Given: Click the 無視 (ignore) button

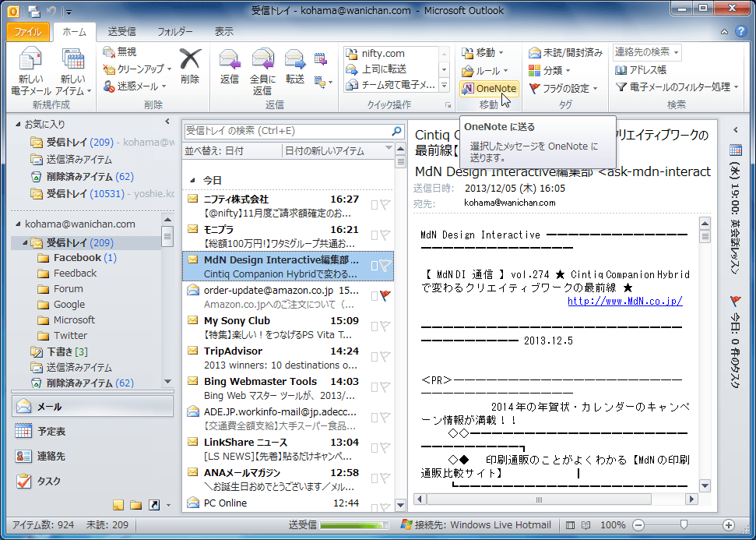Looking at the screenshot, I should (120, 51).
